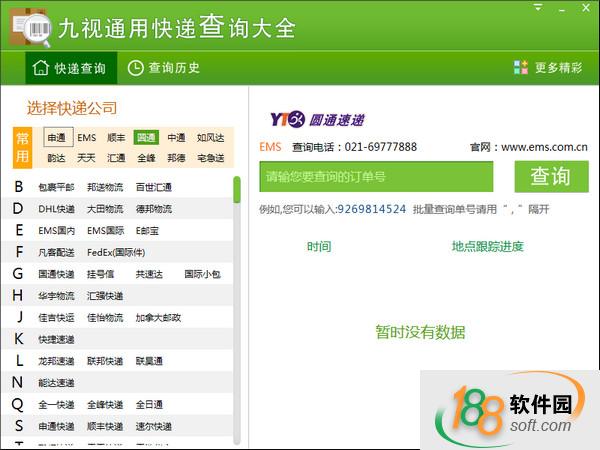The image size is (600, 450).
Task: Choose 德邦物流 in row D
Action: click(153, 209)
